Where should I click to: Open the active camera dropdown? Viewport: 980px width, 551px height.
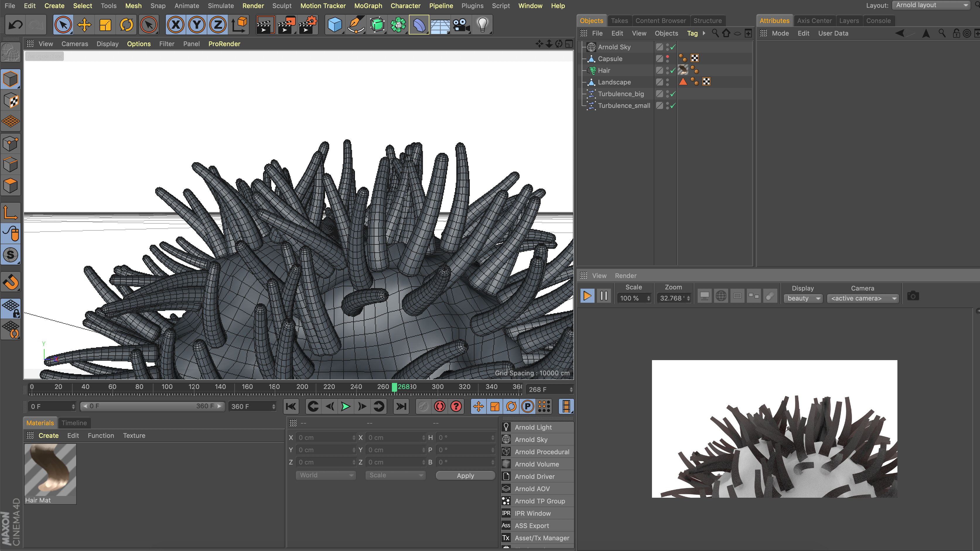863,299
